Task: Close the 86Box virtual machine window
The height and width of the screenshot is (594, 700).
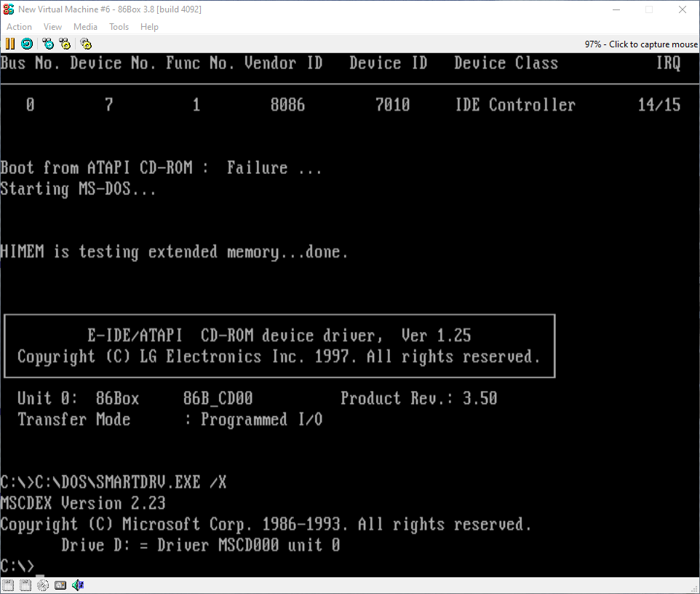Action: pyautogui.click(x=682, y=9)
